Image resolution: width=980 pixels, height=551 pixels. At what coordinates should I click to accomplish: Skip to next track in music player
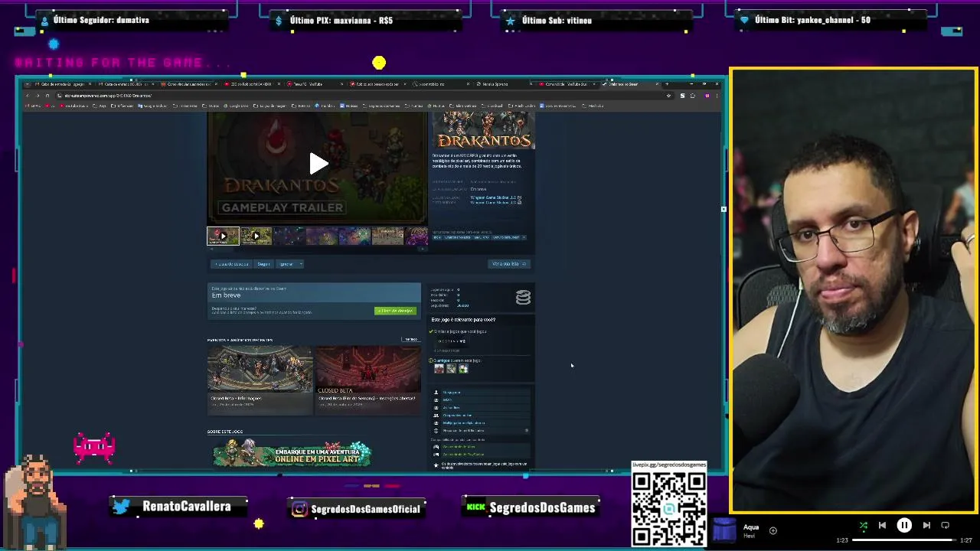pyautogui.click(x=926, y=526)
